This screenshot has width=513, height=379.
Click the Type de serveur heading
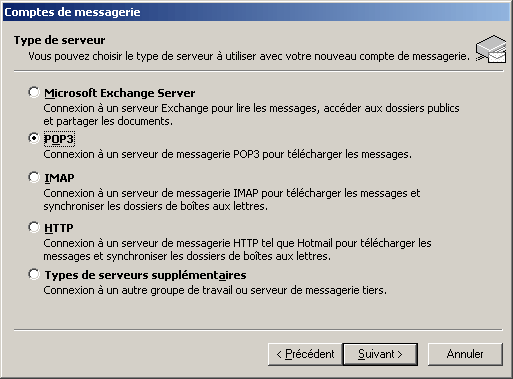coord(59,40)
